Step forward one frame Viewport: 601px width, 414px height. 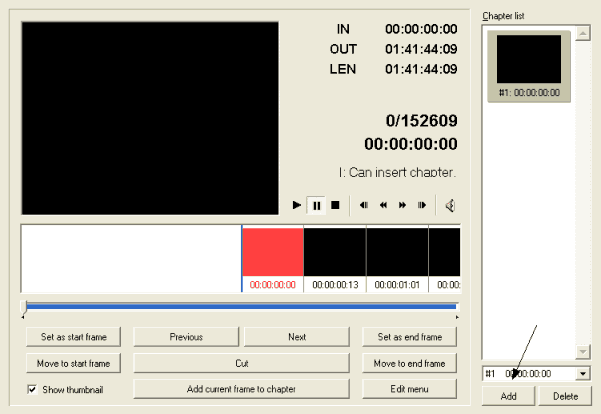[422, 205]
